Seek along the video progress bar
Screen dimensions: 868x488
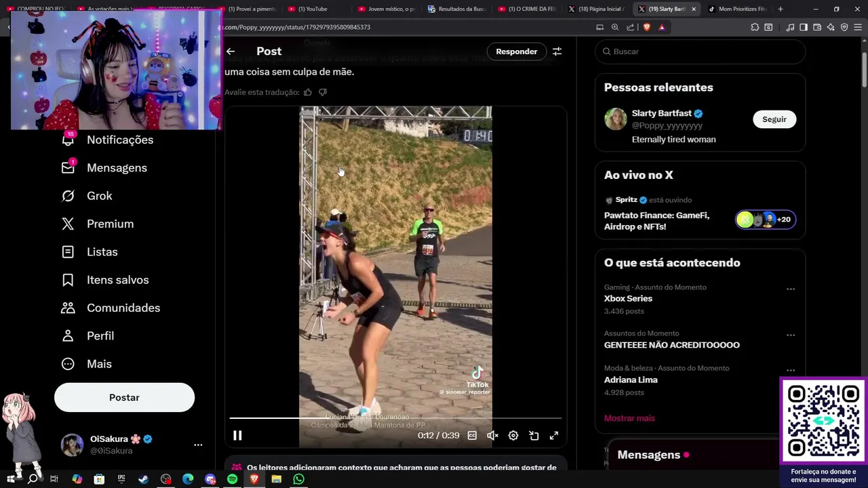coord(396,418)
